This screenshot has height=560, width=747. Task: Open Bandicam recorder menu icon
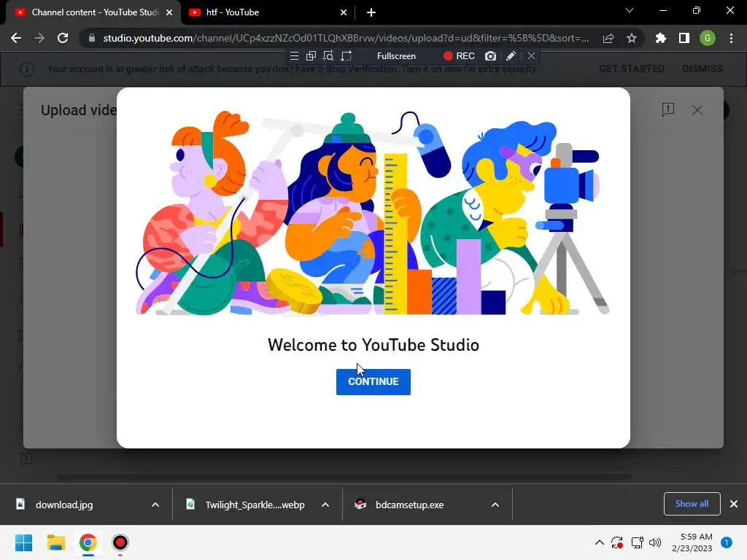point(295,56)
